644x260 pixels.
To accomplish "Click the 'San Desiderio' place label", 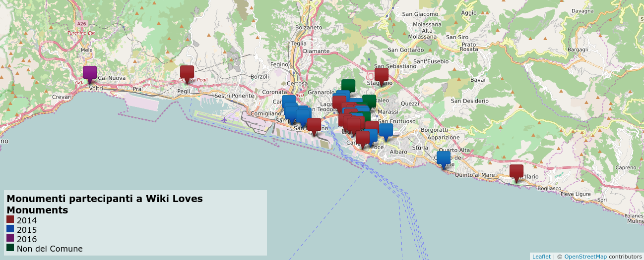I will pos(470,101).
